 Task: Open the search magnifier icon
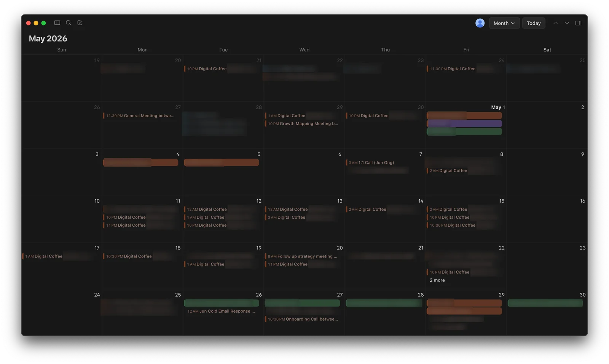[69, 23]
